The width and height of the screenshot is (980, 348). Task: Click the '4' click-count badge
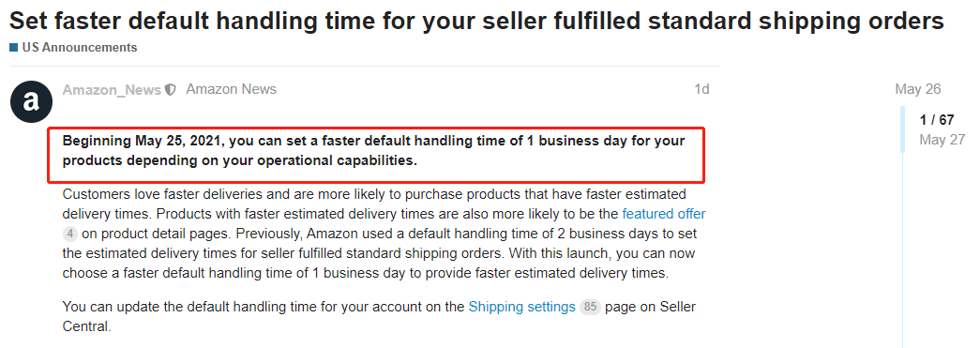[70, 235]
